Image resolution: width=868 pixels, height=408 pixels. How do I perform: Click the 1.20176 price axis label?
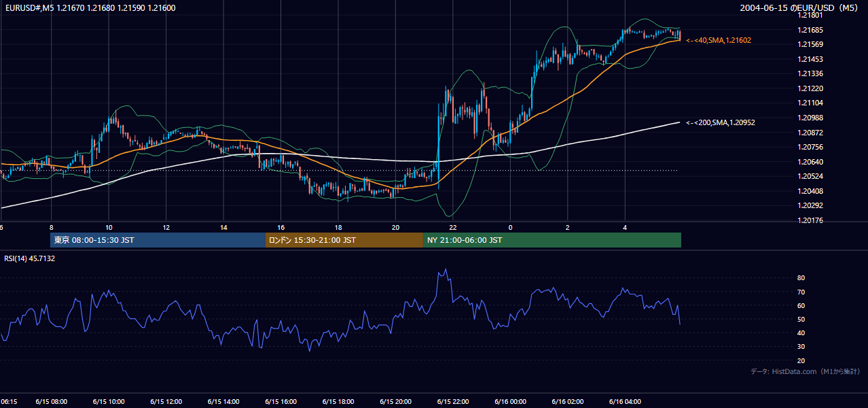809,220
